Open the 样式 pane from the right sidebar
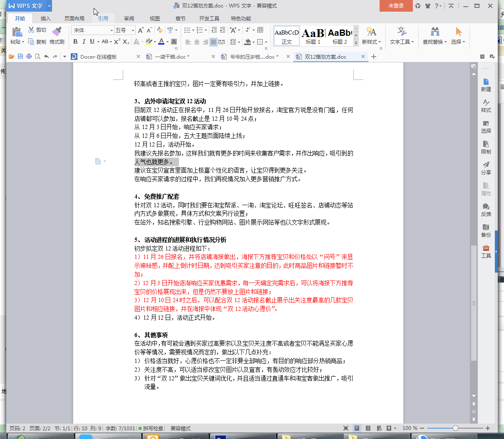This screenshot has height=439, width=504. coord(486,106)
